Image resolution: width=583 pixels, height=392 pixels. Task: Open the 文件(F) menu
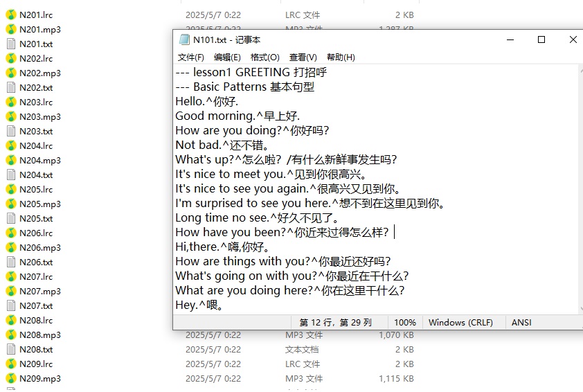click(191, 57)
